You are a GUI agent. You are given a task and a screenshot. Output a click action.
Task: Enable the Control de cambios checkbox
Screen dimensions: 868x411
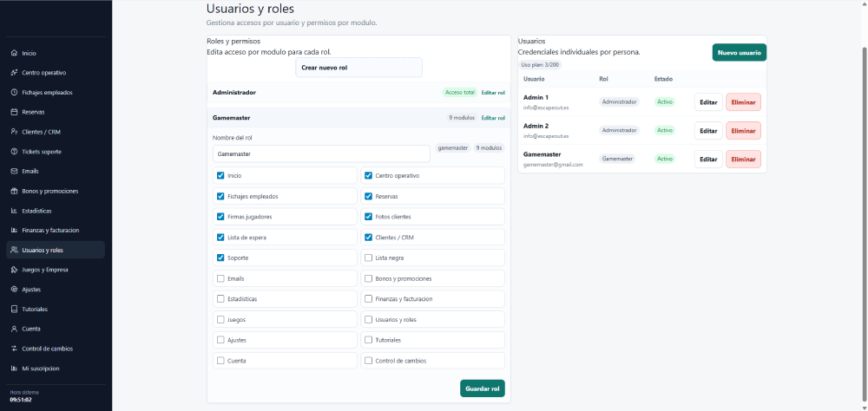pyautogui.click(x=368, y=361)
